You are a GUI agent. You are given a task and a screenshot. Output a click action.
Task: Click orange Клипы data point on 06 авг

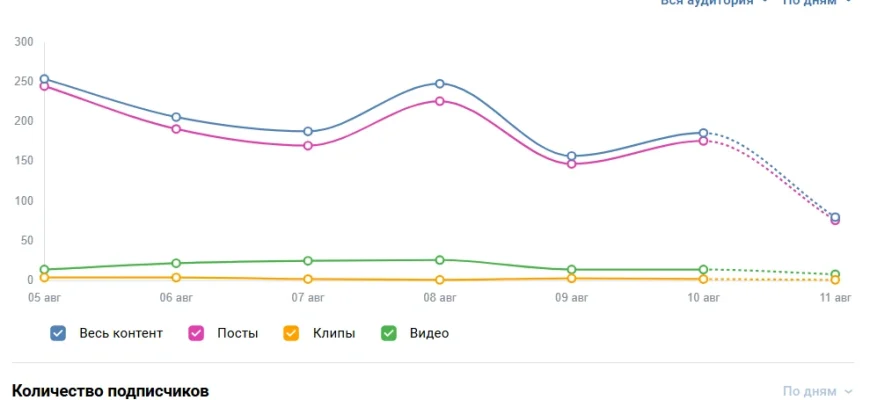(176, 277)
